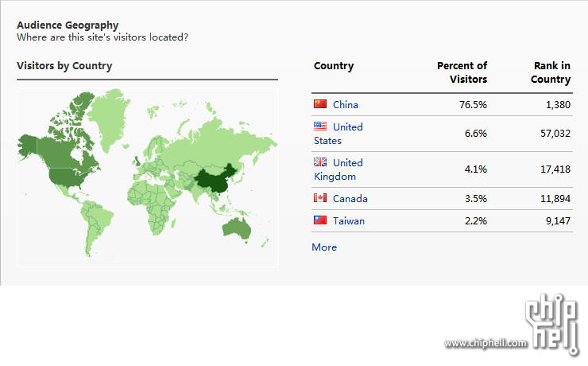
Task: Click the Rank in Country column header
Action: tap(551, 72)
